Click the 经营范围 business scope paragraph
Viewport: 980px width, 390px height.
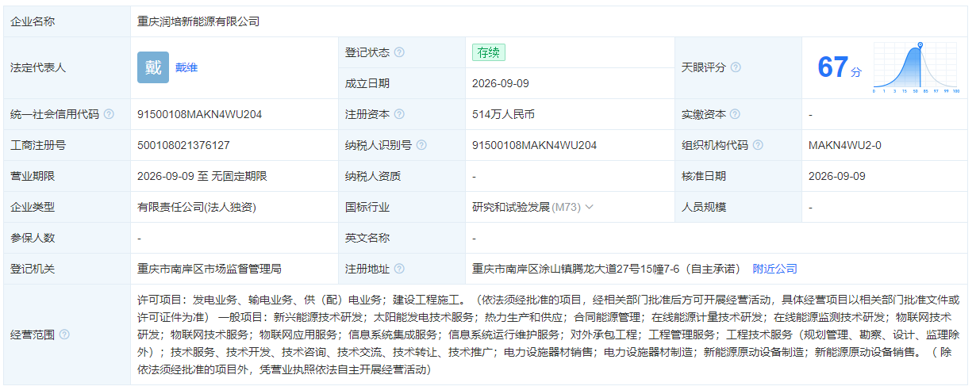(x=548, y=335)
